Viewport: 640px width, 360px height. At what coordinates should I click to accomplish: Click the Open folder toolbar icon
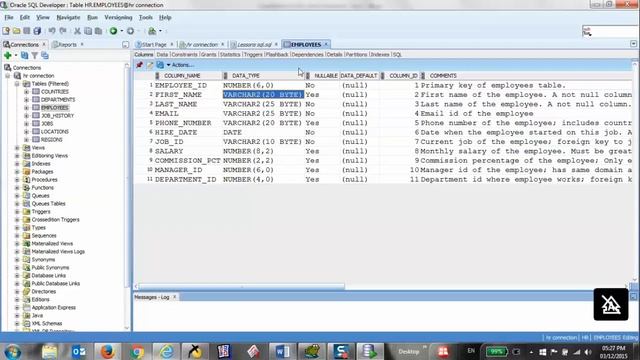[16, 31]
